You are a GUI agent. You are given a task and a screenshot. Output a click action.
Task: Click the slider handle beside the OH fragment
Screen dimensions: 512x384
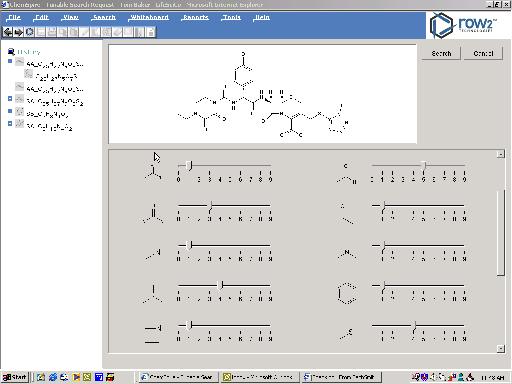coord(423,166)
